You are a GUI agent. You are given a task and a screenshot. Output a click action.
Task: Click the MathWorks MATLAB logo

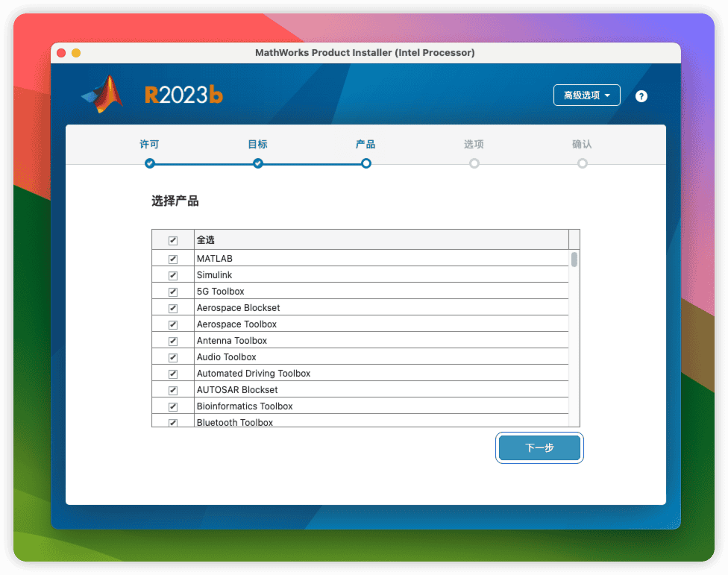tap(103, 95)
